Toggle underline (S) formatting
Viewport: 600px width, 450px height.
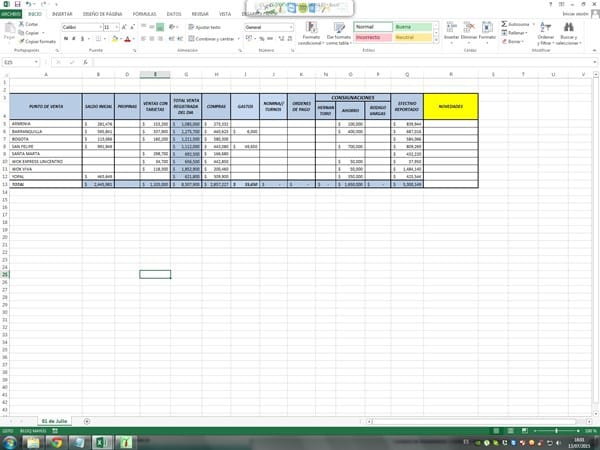(x=82, y=39)
